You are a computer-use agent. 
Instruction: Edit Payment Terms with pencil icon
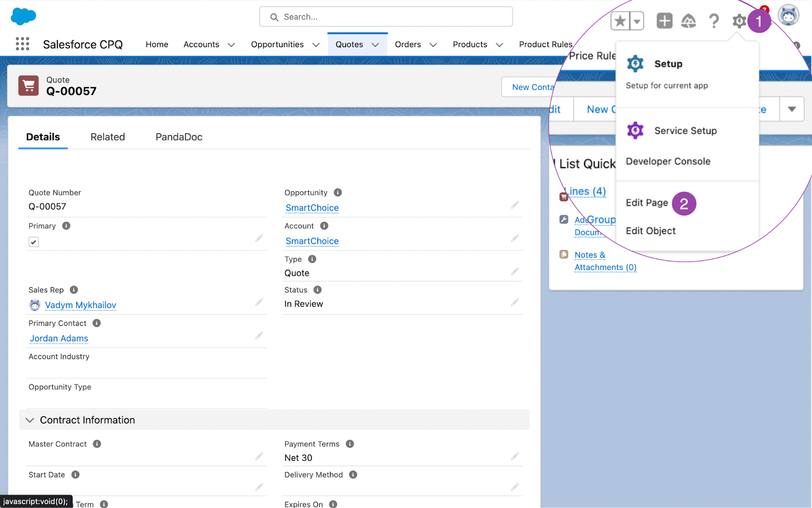515,456
